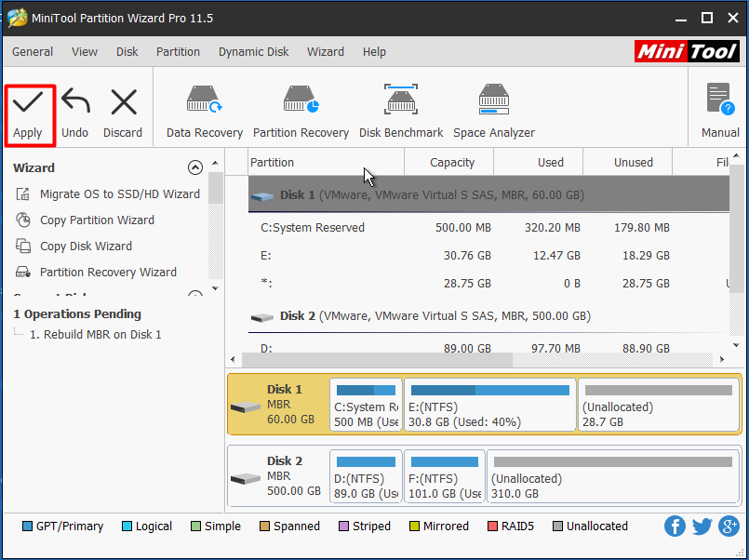Open the Wizard menu
Image resolution: width=749 pixels, height=560 pixels.
click(326, 51)
